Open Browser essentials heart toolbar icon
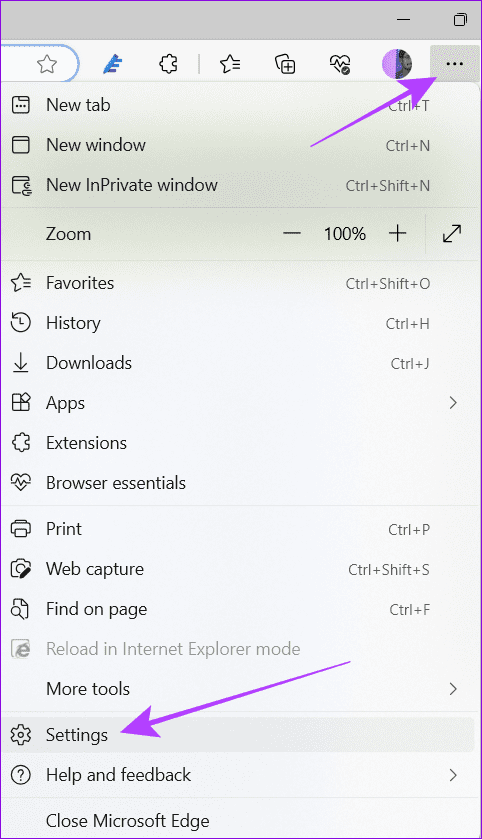482x840 pixels. point(340,65)
